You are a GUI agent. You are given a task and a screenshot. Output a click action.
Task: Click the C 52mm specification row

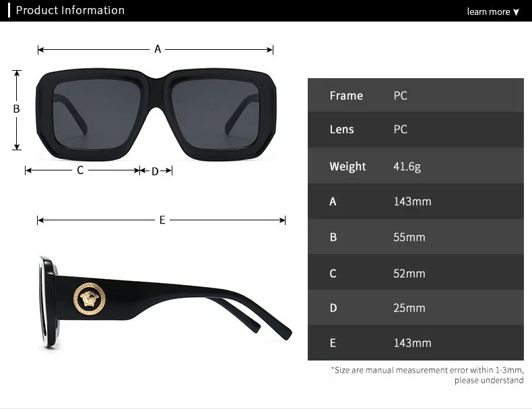415,272
